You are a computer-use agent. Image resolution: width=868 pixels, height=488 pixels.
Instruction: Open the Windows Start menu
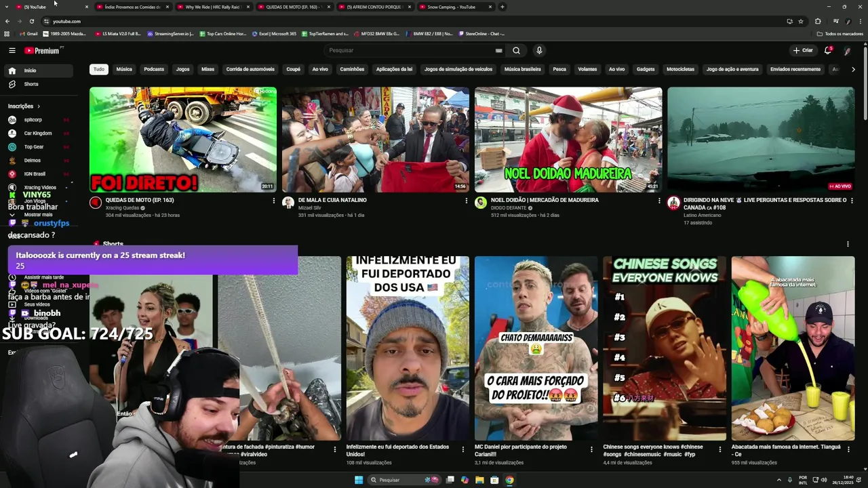(x=359, y=480)
